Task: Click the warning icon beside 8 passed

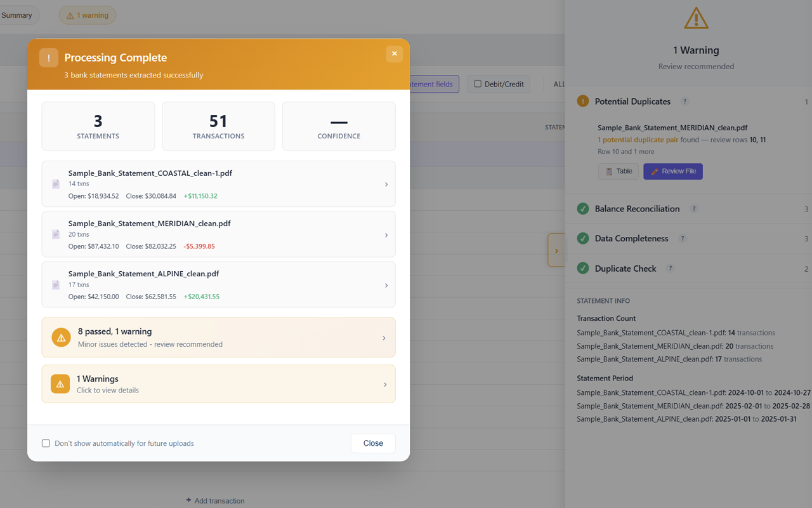Action: coord(61,338)
